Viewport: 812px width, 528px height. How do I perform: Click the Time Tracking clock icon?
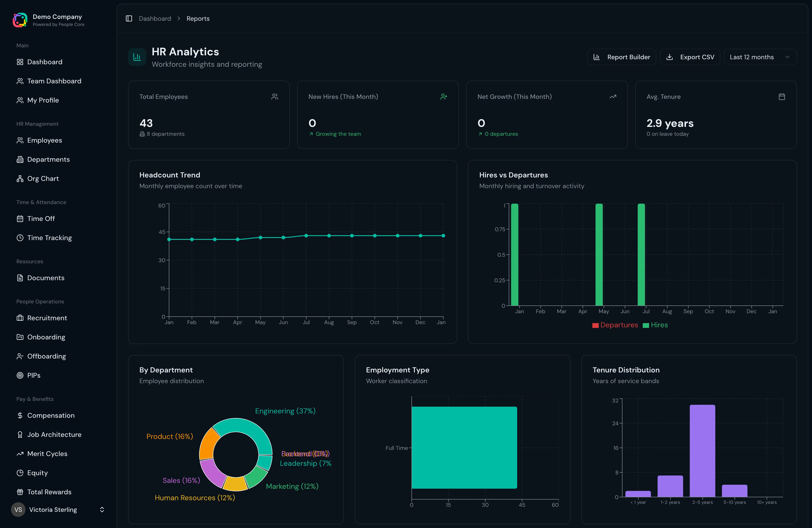click(20, 238)
